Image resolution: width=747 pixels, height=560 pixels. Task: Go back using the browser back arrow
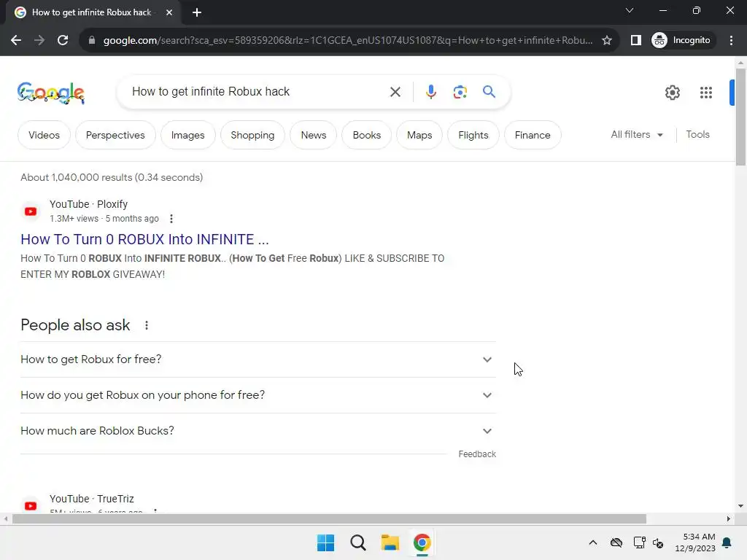click(16, 41)
